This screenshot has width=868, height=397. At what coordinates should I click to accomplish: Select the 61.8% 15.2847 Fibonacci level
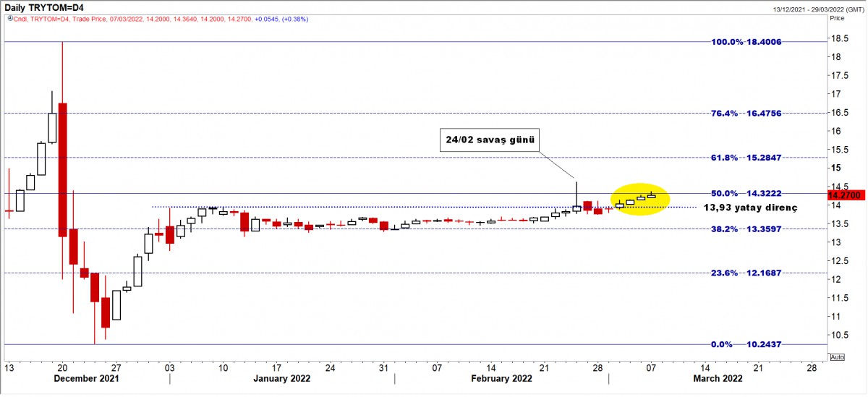click(x=746, y=157)
